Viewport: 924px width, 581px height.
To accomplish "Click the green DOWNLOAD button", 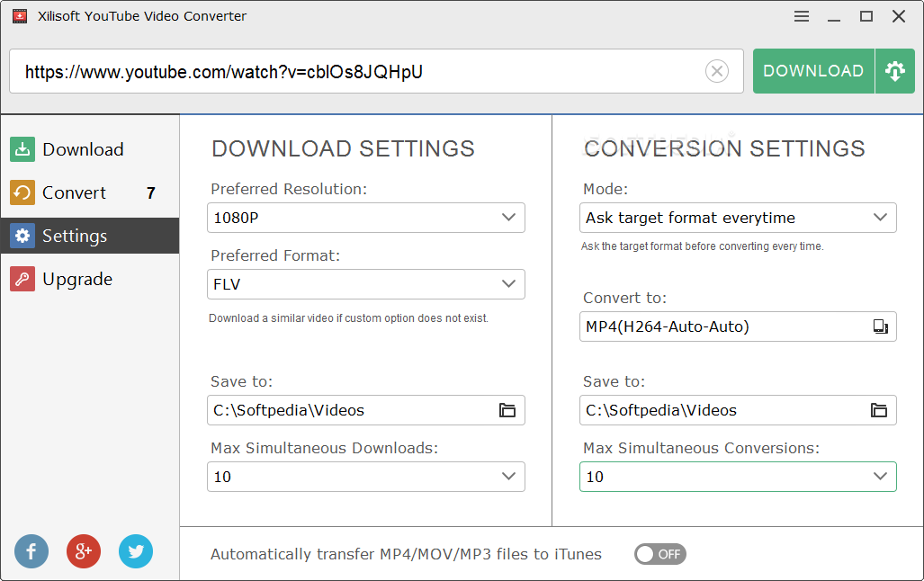I will [813, 71].
